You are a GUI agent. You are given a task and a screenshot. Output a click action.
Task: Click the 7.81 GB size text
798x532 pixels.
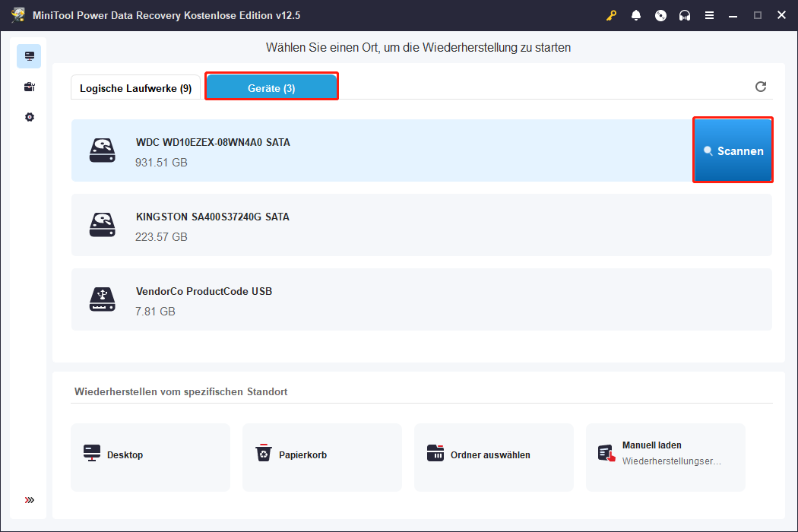155,311
